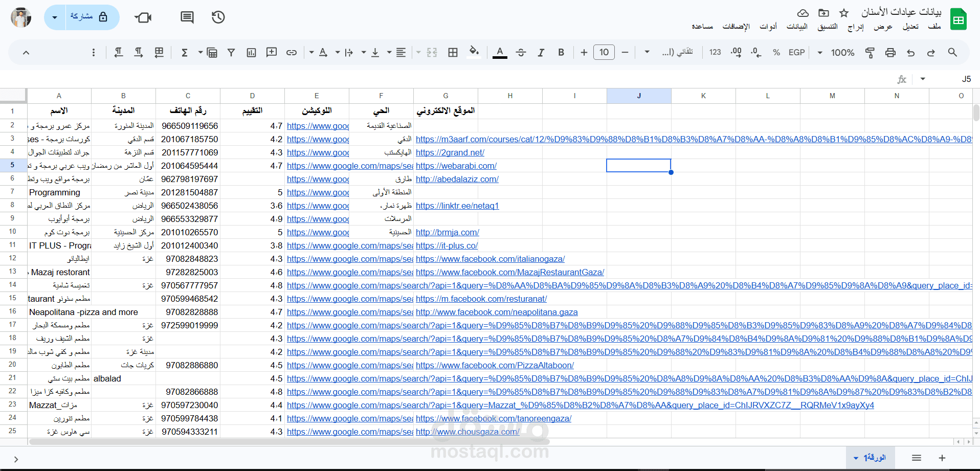Star the document with the star icon
The image size is (980, 471).
pyautogui.click(x=844, y=13)
